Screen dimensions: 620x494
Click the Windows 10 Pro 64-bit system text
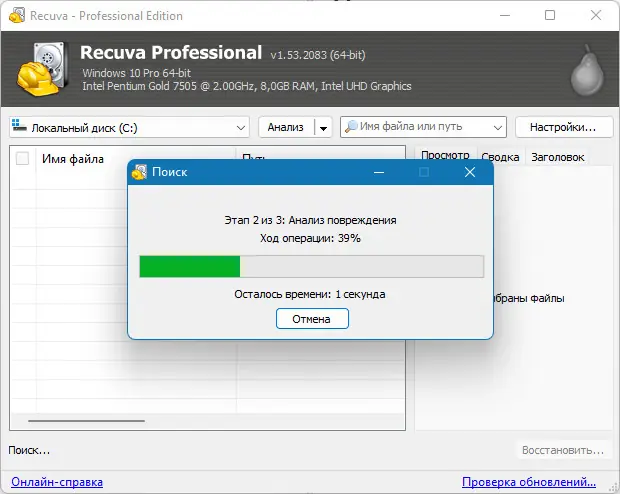pyautogui.click(x=137, y=73)
